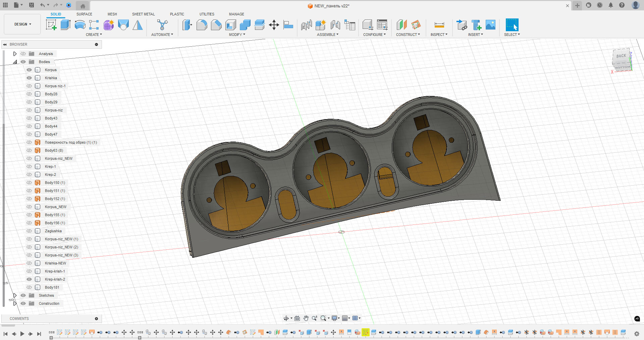Switch to the MANAGE tab
The image size is (644, 340).
[236, 14]
